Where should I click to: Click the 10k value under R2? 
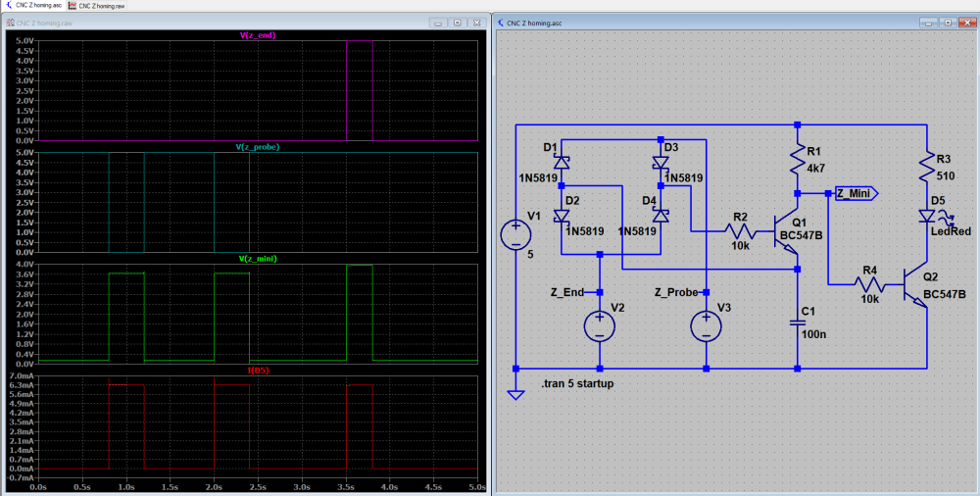tap(740, 246)
